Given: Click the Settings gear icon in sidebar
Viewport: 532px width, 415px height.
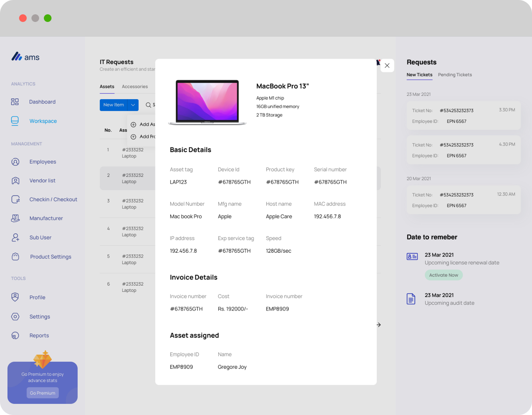Looking at the screenshot, I should pos(15,317).
